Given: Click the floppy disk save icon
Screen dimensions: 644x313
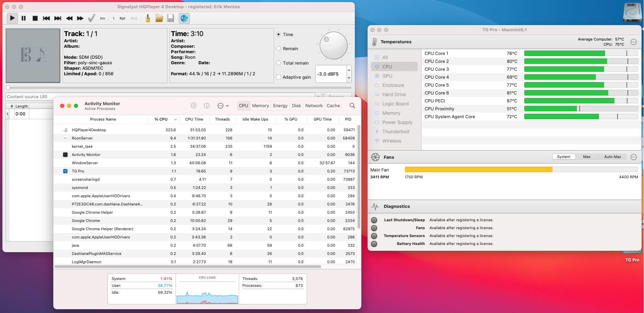Looking at the screenshot, I should point(170,19).
